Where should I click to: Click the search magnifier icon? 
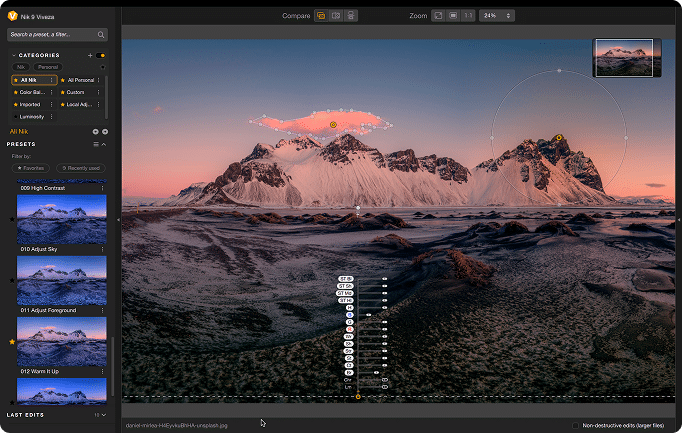click(x=101, y=34)
